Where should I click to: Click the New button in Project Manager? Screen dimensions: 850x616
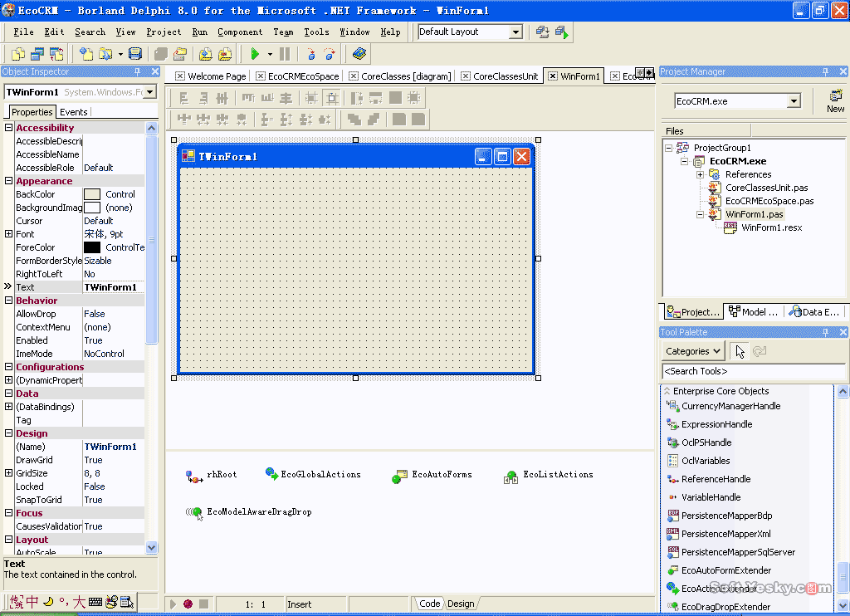[835, 101]
